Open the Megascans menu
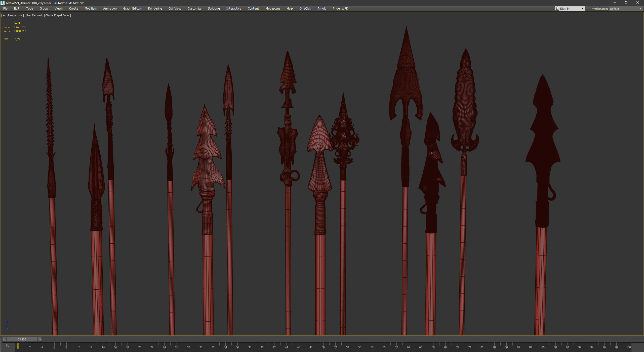The image size is (644, 352). [x=273, y=9]
